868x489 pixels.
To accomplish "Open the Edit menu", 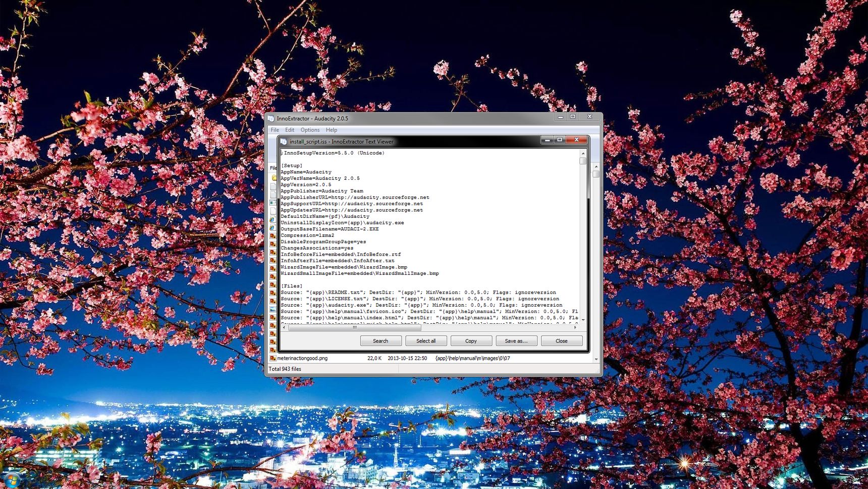I will [x=290, y=130].
